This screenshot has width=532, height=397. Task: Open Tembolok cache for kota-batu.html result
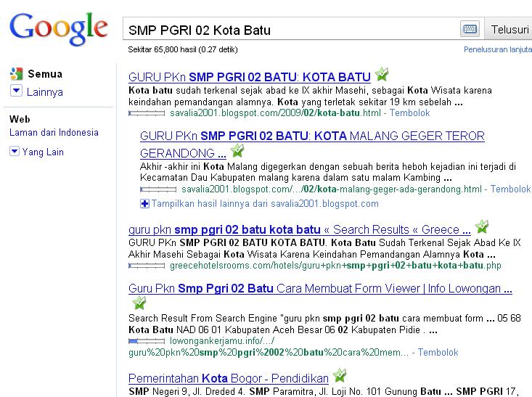coord(409,113)
